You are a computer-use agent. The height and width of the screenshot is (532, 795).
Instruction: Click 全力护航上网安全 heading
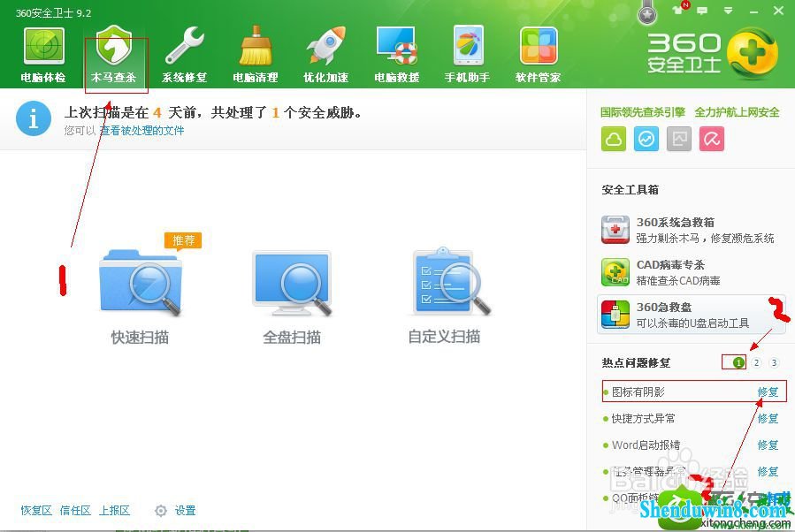point(737,112)
